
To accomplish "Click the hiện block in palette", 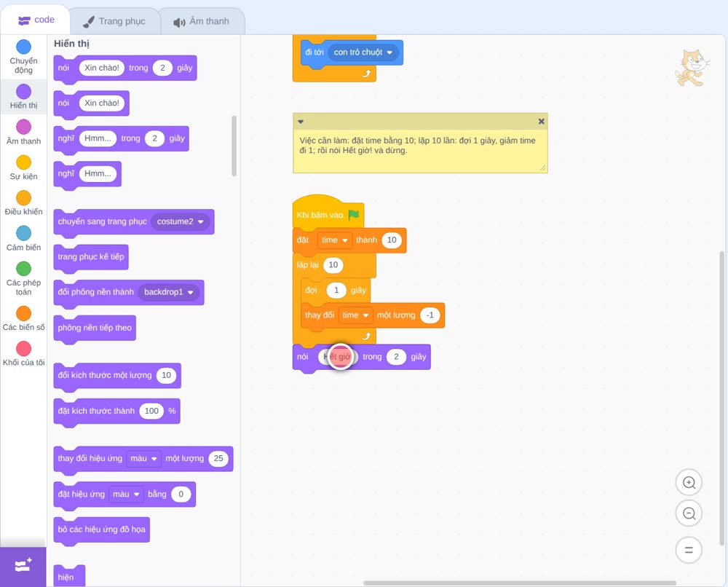I will 69,576.
